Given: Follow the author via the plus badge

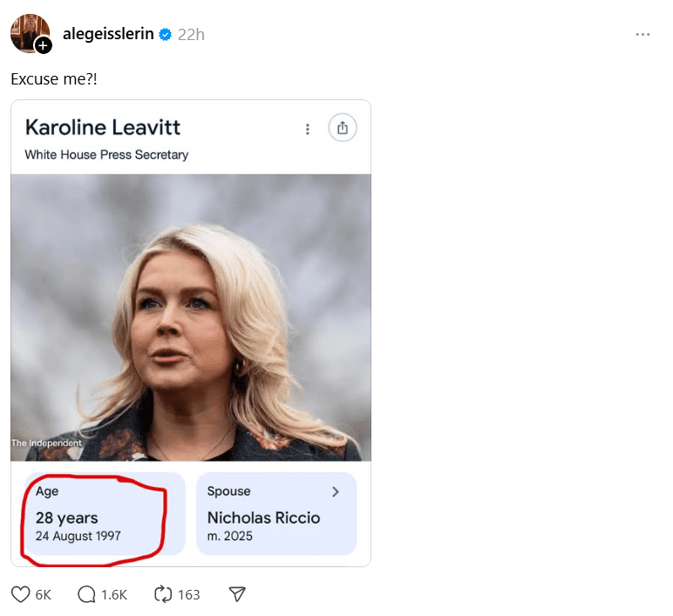Looking at the screenshot, I should pos(43,45).
